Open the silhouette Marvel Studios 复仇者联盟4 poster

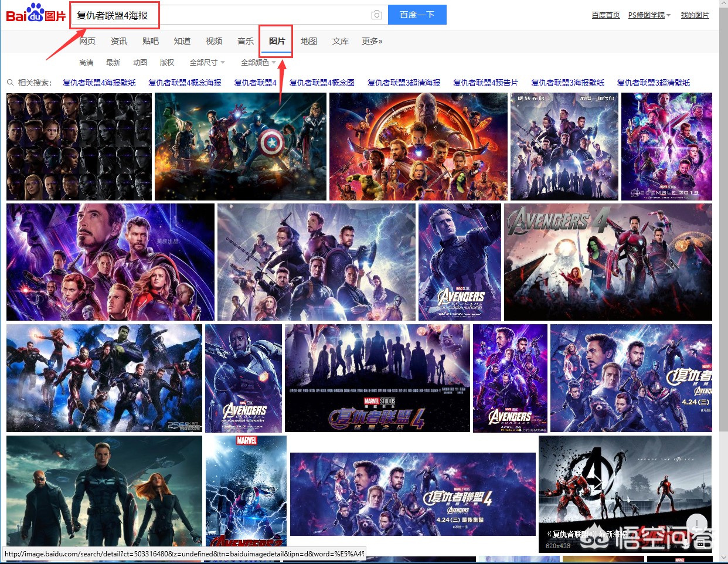point(377,378)
